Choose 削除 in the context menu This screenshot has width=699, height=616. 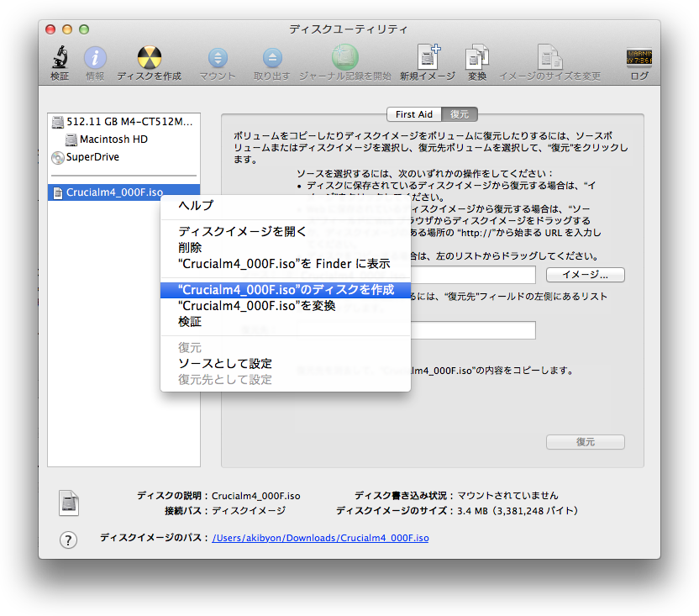[286, 248]
